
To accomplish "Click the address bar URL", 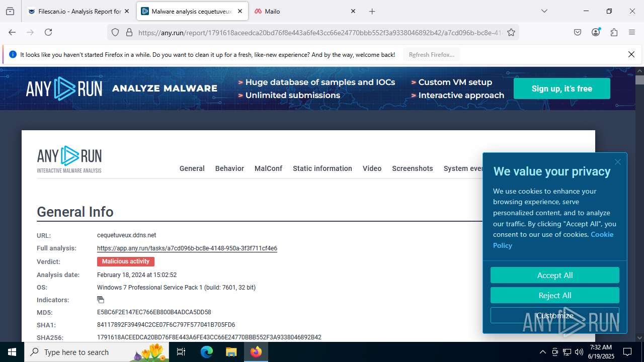I will coord(320,33).
